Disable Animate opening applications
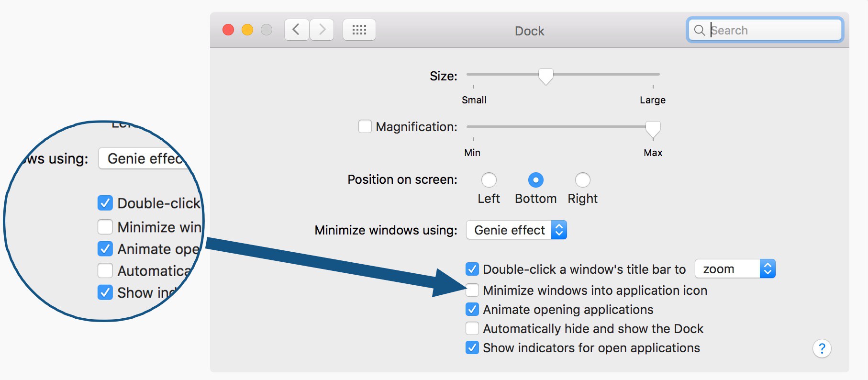This screenshot has height=380, width=868. coord(471,309)
